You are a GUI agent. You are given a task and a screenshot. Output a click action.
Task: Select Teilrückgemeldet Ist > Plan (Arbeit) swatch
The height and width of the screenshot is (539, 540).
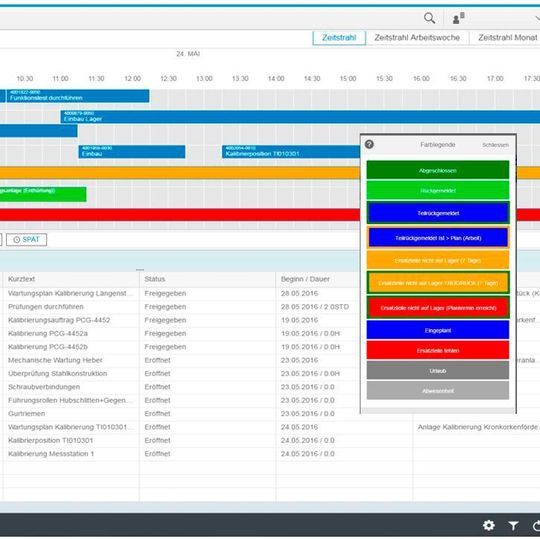click(x=438, y=238)
